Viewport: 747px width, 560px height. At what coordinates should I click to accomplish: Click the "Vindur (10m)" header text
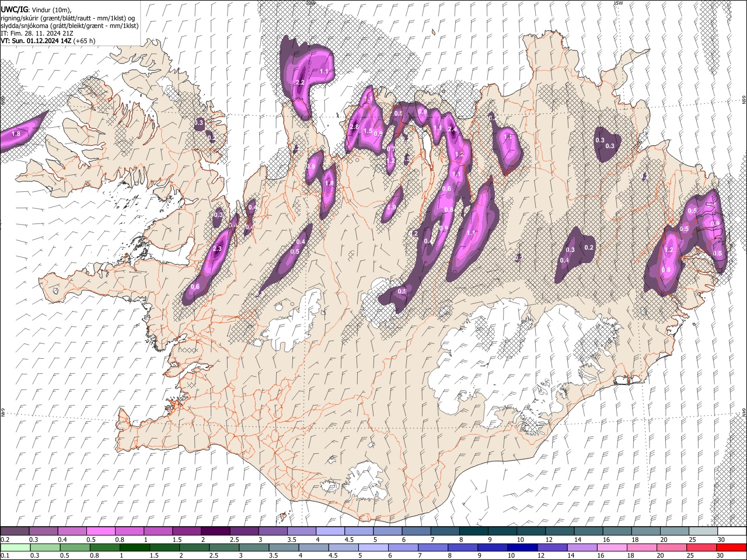(51, 9)
